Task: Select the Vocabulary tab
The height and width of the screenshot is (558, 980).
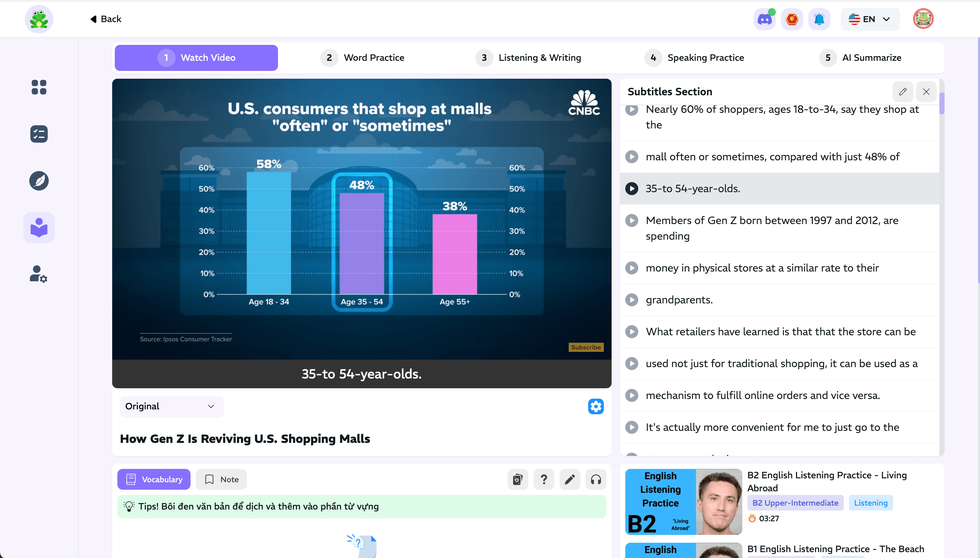Action: [153, 479]
